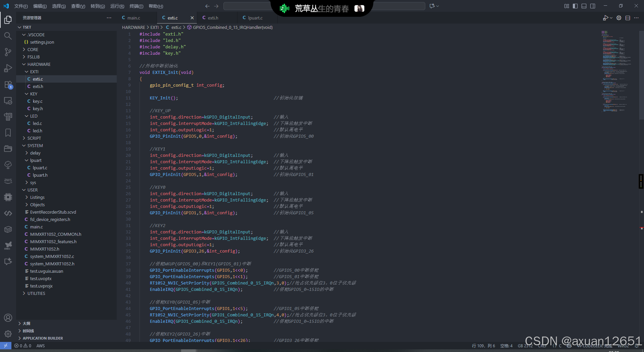
Task: Open the Accounts icon
Action: tap(8, 318)
